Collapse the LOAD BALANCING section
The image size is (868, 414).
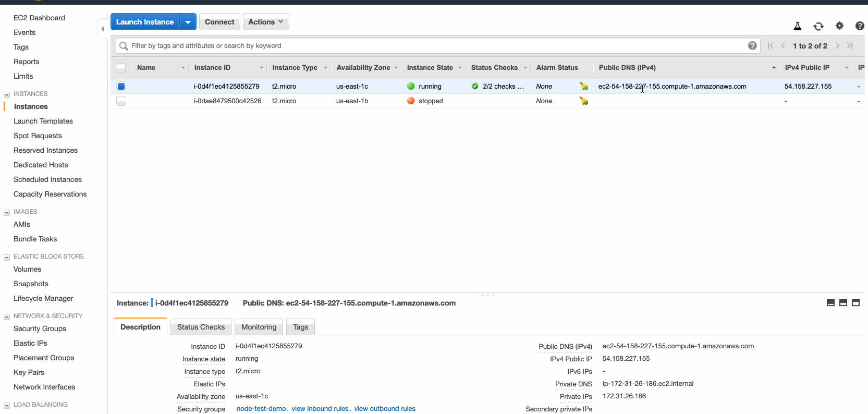[x=7, y=406]
